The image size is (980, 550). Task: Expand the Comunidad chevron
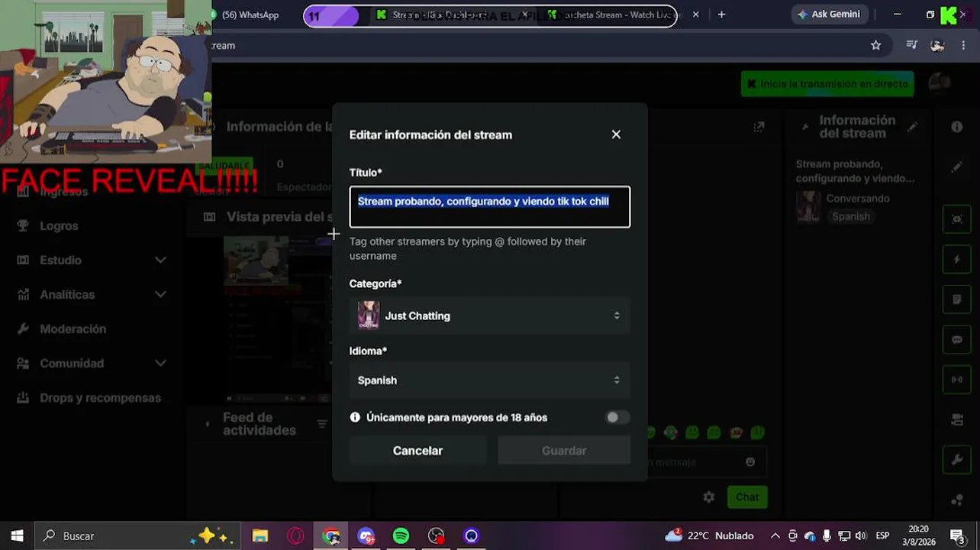[160, 364]
